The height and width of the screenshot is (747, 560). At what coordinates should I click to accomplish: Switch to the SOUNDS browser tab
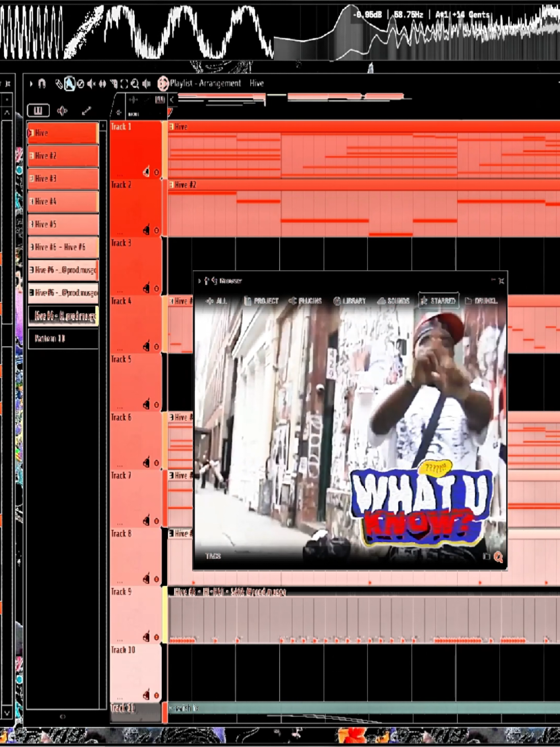394,301
